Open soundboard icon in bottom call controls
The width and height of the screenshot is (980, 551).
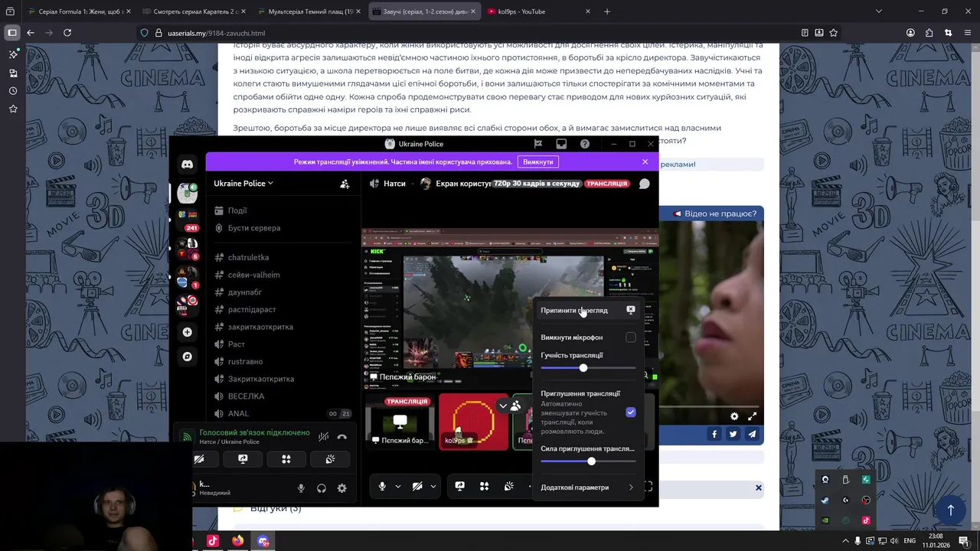[508, 486]
